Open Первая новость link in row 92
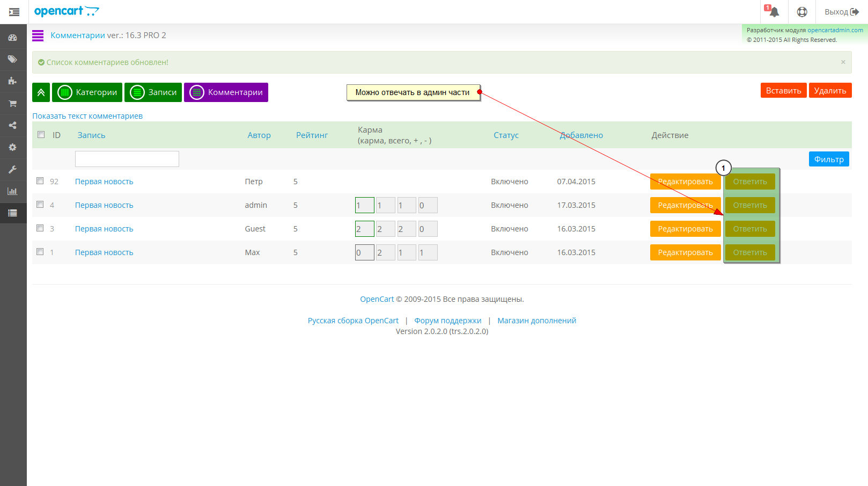The image size is (868, 486). click(x=104, y=182)
